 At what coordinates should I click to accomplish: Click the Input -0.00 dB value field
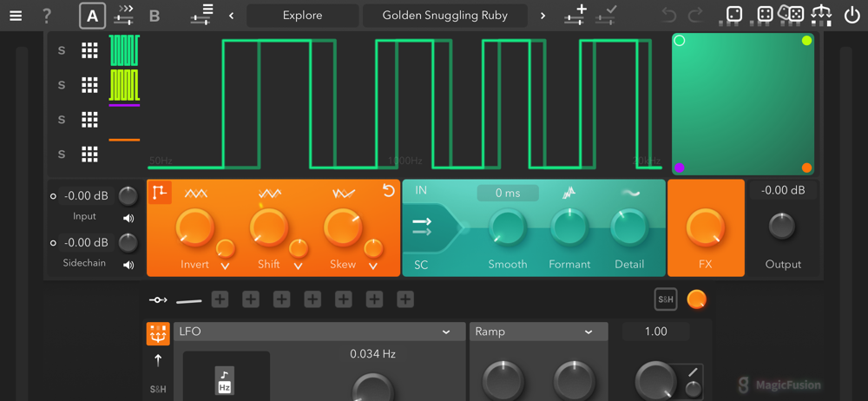click(x=86, y=195)
